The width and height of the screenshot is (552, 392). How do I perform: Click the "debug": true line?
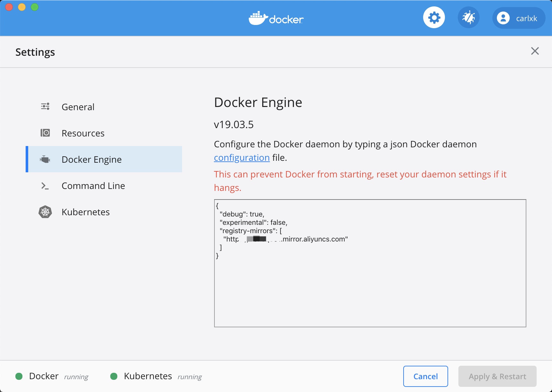[242, 214]
